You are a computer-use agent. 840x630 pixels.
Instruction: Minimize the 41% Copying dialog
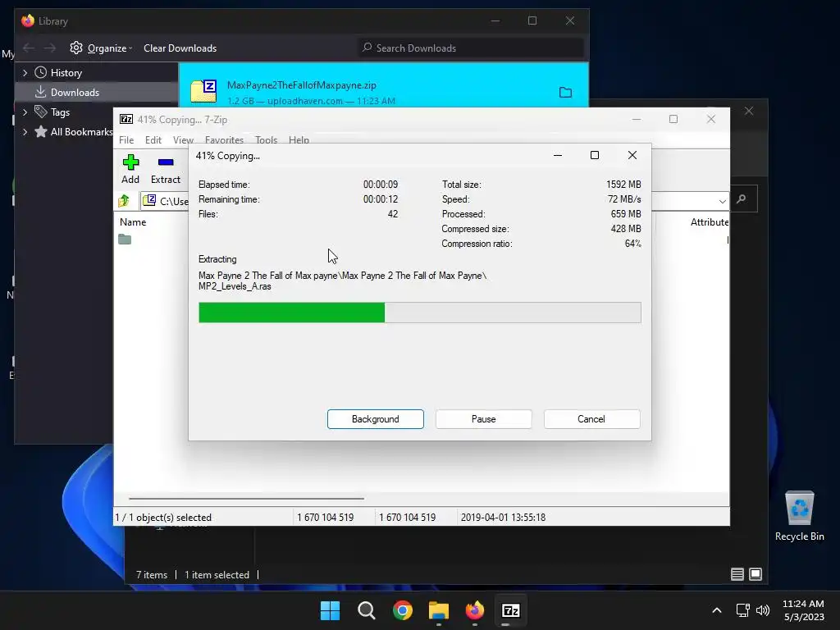(x=558, y=155)
